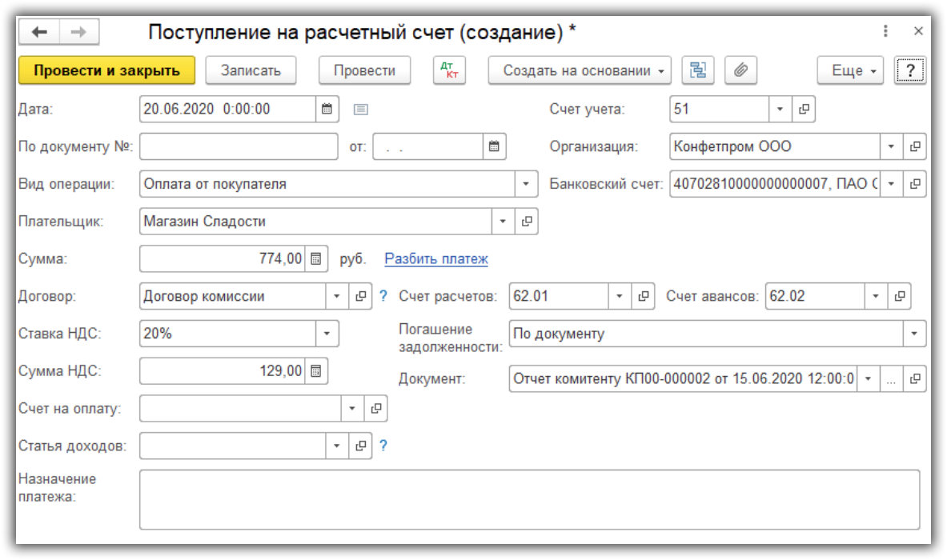
Task: Open the Еще menu
Action: [849, 70]
